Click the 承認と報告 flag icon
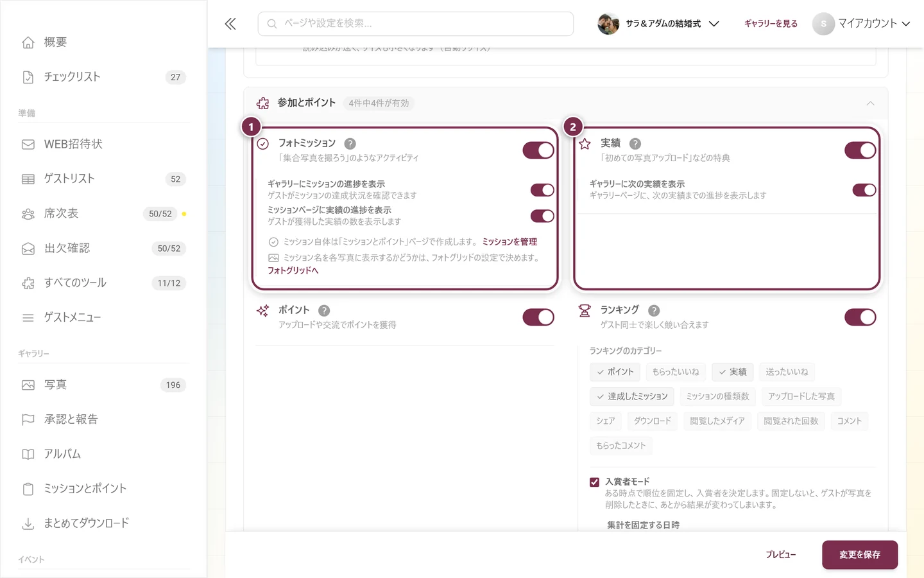The height and width of the screenshot is (578, 924). pyautogui.click(x=28, y=420)
